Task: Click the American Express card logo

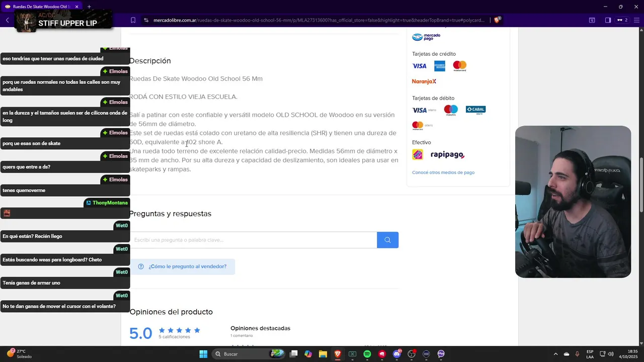Action: coord(440,66)
